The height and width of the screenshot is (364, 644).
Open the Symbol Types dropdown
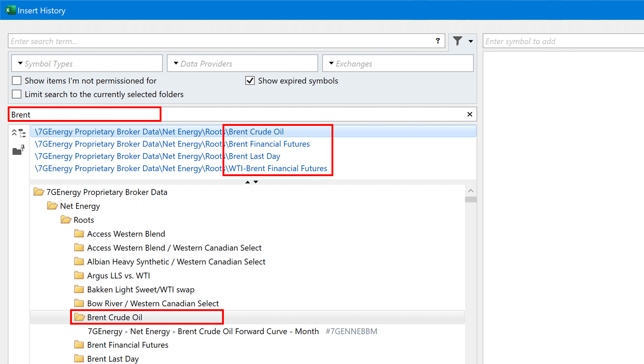tap(87, 63)
